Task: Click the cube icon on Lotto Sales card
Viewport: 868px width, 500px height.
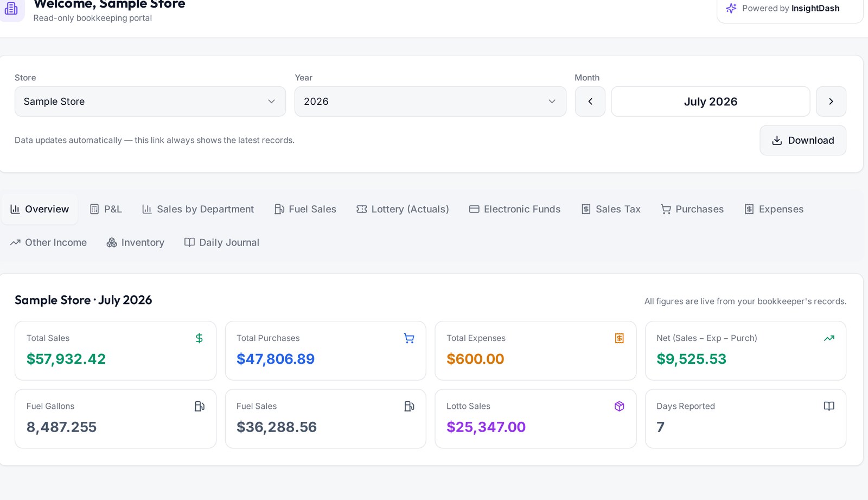Action: click(x=619, y=406)
